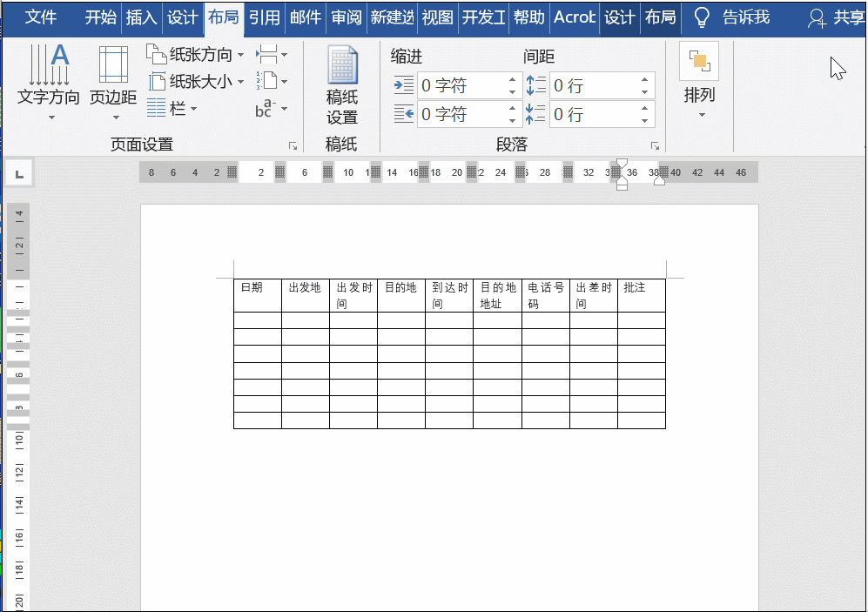Open the 段落 dialog launcher
Screen dimensions: 868x612
656,146
